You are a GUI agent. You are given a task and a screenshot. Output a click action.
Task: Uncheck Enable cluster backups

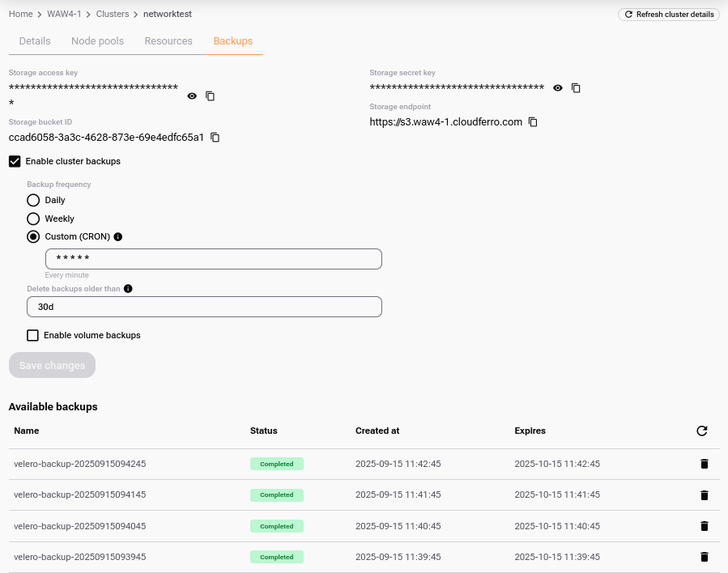tap(15, 161)
